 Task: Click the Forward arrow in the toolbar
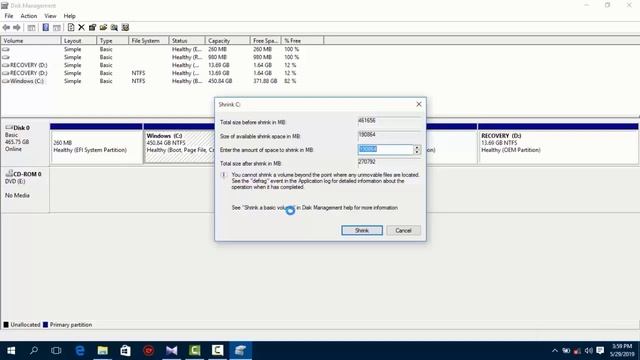[17, 27]
